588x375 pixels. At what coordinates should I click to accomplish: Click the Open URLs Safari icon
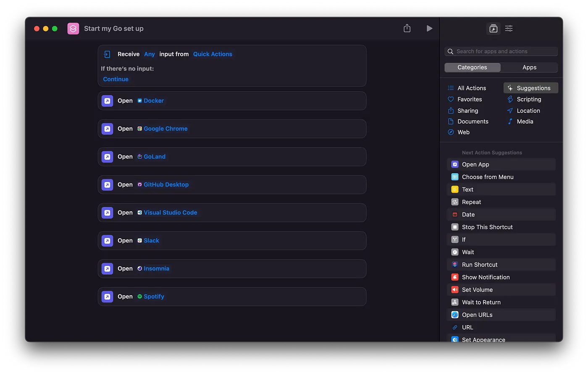point(455,315)
